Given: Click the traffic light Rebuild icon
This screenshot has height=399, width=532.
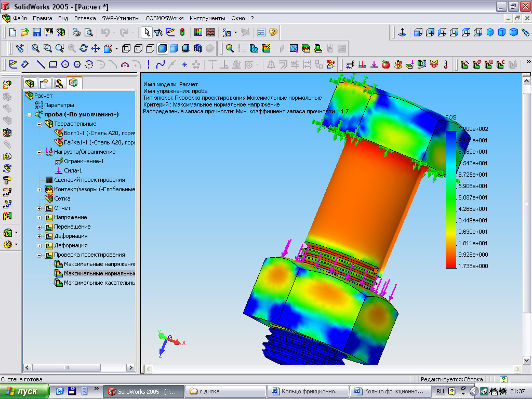Looking at the screenshot, I should [x=182, y=32].
